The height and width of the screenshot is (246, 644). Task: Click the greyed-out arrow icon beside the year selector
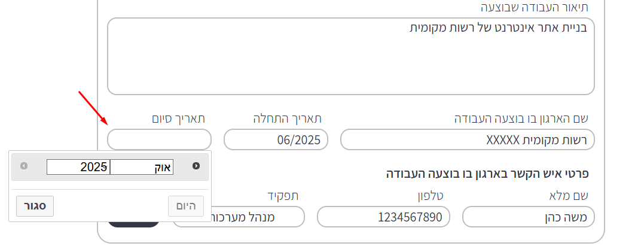24,166
